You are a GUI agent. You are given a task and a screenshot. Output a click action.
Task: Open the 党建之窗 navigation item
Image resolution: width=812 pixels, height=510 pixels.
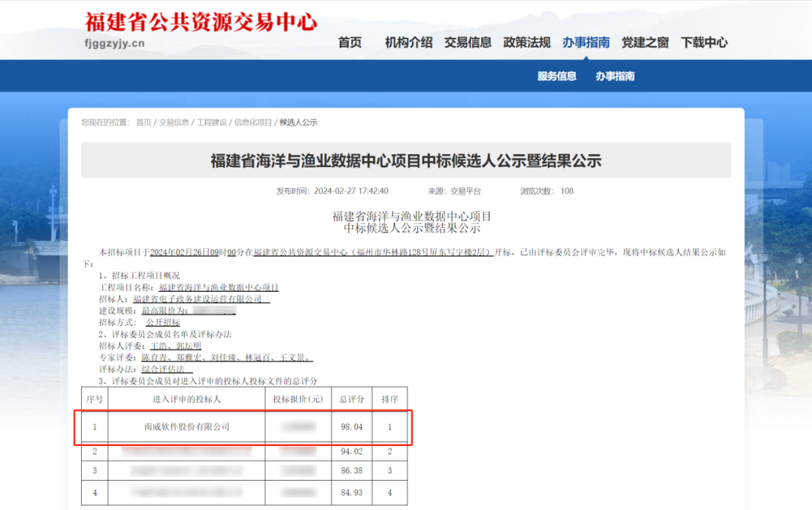644,43
